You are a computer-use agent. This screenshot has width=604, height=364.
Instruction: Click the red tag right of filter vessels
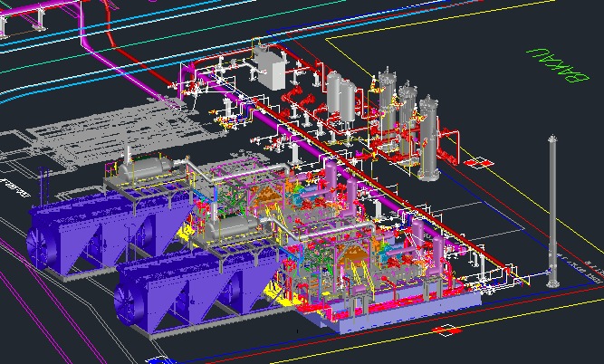480,161
